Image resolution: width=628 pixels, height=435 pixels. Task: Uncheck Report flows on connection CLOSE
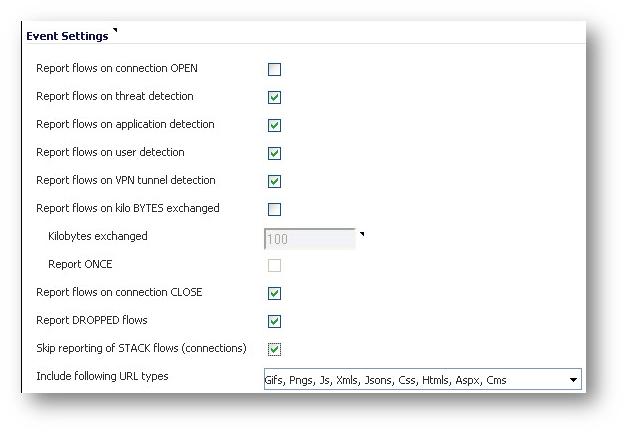274,293
